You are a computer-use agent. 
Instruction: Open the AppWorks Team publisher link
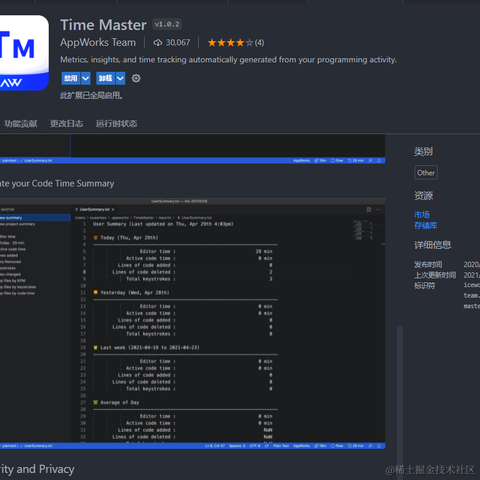point(98,42)
